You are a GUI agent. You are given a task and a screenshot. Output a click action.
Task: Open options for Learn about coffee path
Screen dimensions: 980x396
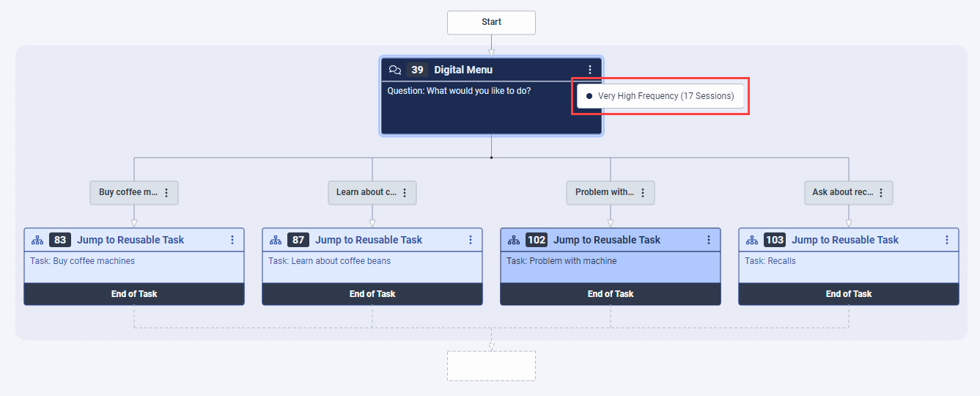tap(405, 193)
